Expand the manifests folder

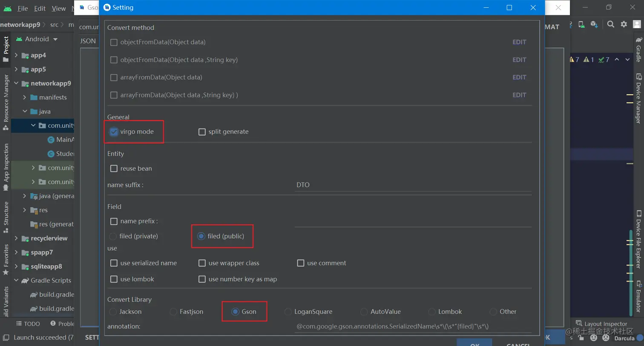coord(25,97)
